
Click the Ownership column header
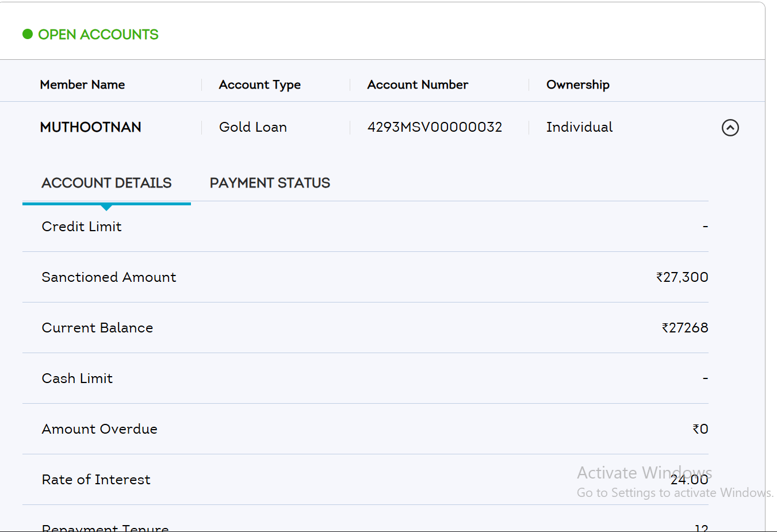pyautogui.click(x=577, y=85)
